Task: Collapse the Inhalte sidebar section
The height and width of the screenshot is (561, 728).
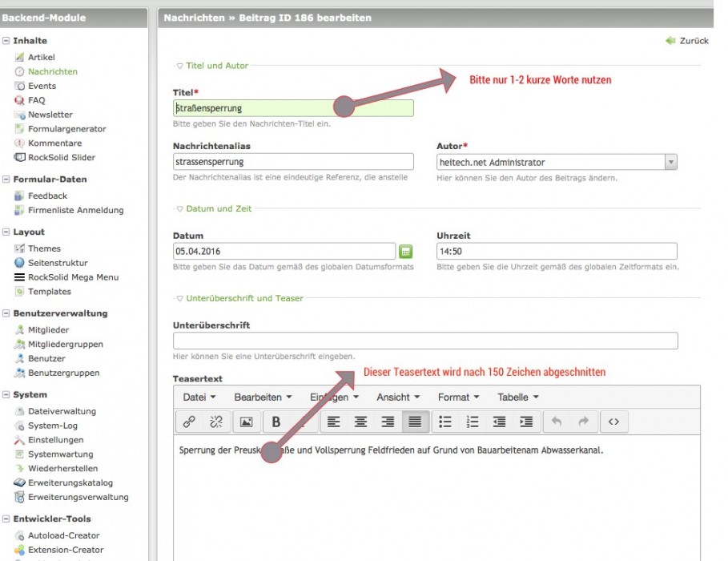Action: pyautogui.click(x=6, y=41)
